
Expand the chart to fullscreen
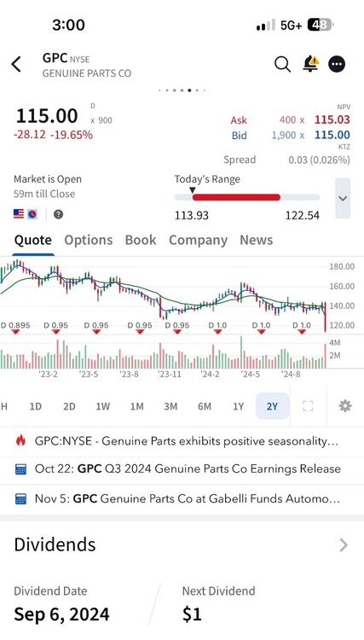(x=308, y=405)
